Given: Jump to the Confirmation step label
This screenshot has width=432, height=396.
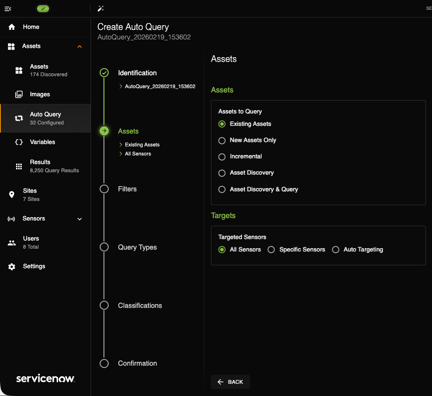Looking at the screenshot, I should click(x=137, y=363).
